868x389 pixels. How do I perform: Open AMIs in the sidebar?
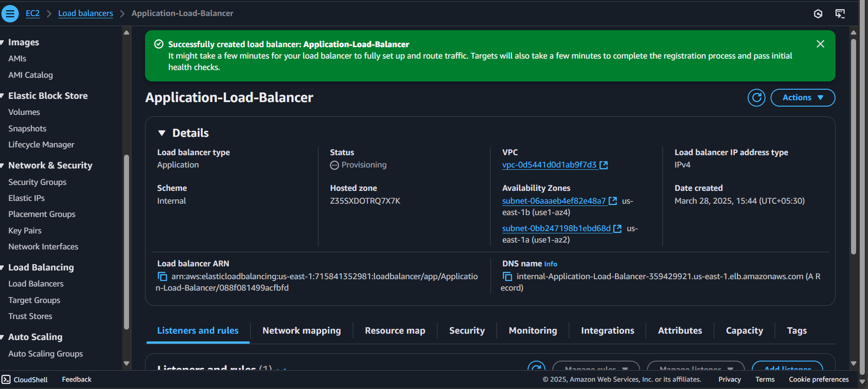tap(17, 59)
